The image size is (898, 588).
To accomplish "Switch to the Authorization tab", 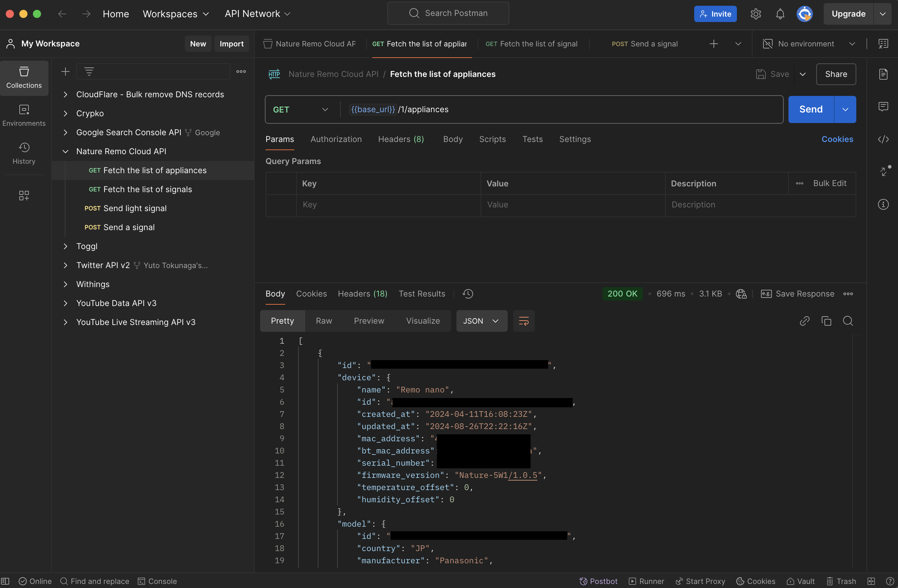I will click(x=336, y=139).
